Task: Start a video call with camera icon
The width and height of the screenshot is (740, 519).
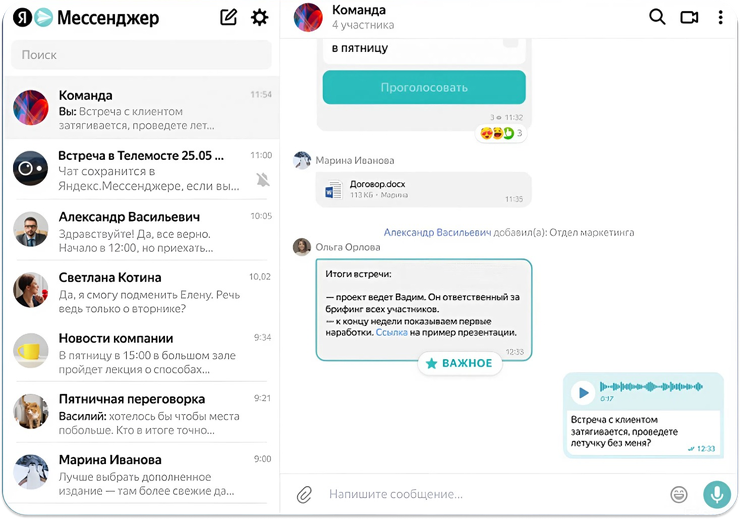Action: pyautogui.click(x=689, y=17)
